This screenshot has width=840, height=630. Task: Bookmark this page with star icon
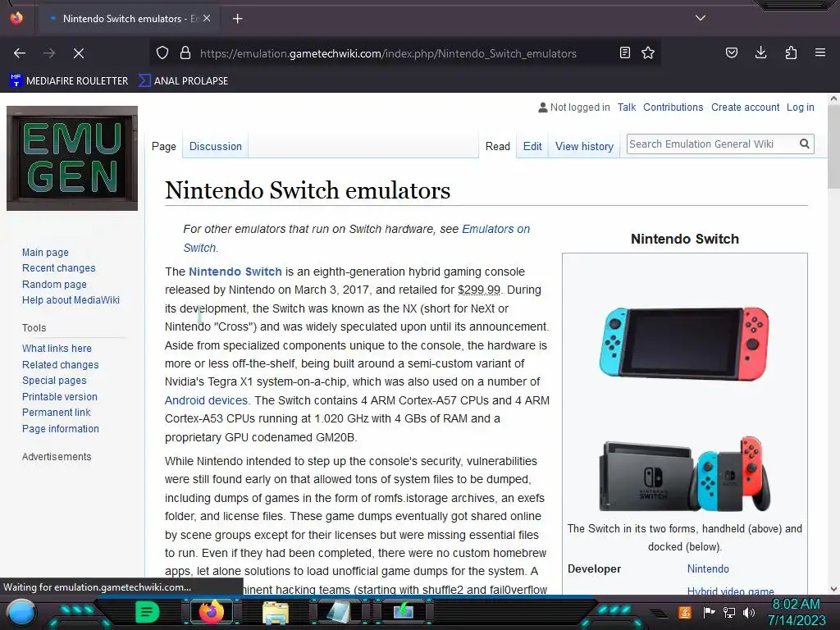(x=648, y=52)
